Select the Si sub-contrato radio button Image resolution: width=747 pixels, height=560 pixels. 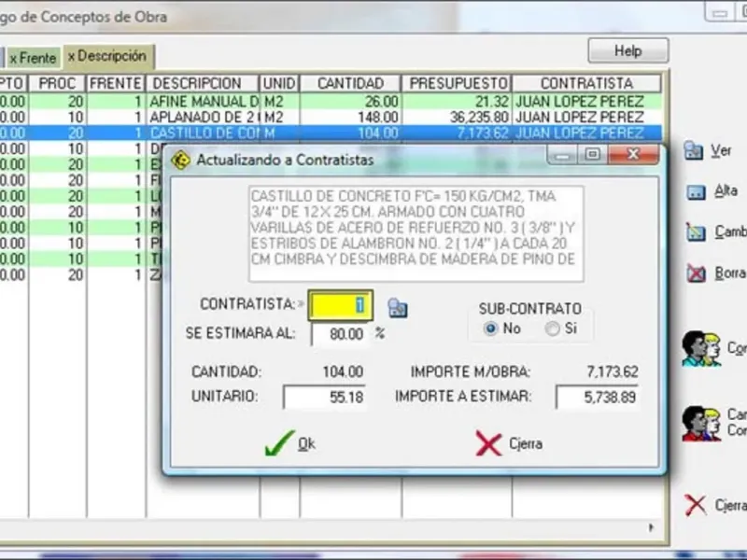coord(552,329)
